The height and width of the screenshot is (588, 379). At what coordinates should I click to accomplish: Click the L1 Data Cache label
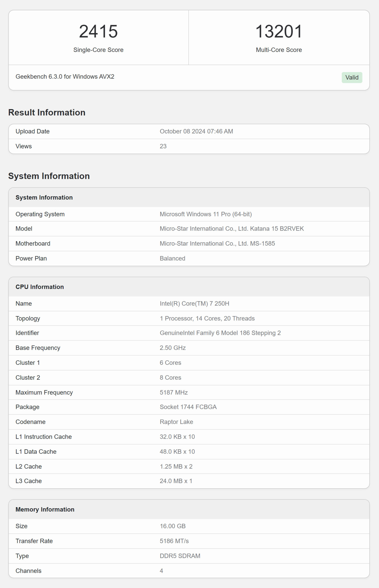point(36,452)
